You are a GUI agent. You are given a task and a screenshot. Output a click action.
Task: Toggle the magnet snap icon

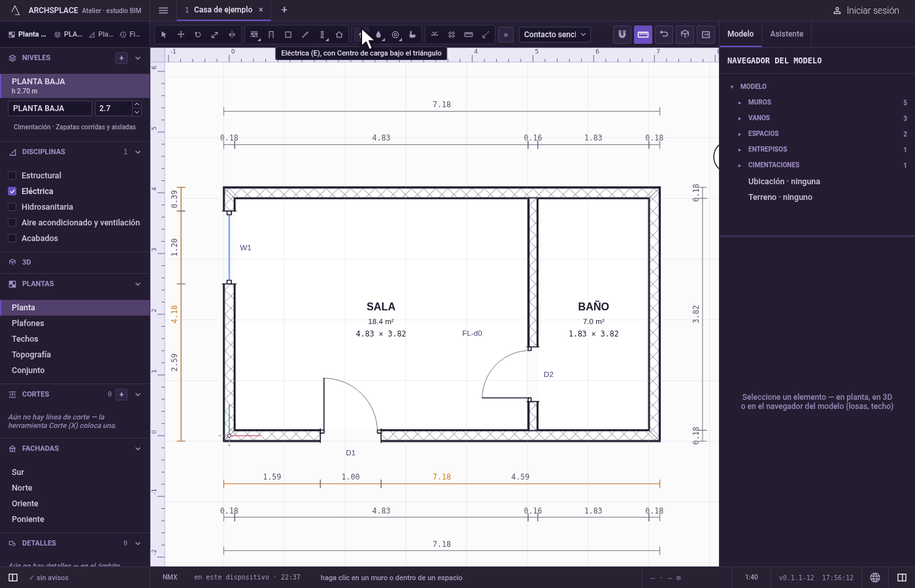point(622,35)
